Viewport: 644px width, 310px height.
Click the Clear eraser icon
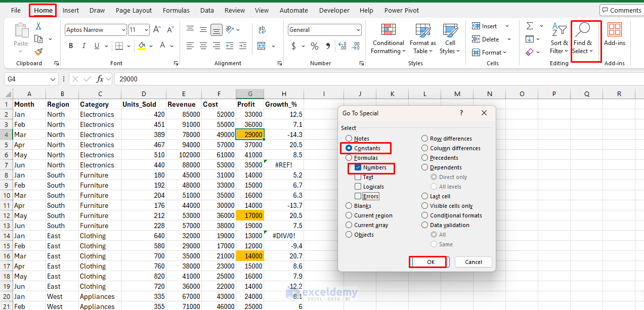(530, 52)
